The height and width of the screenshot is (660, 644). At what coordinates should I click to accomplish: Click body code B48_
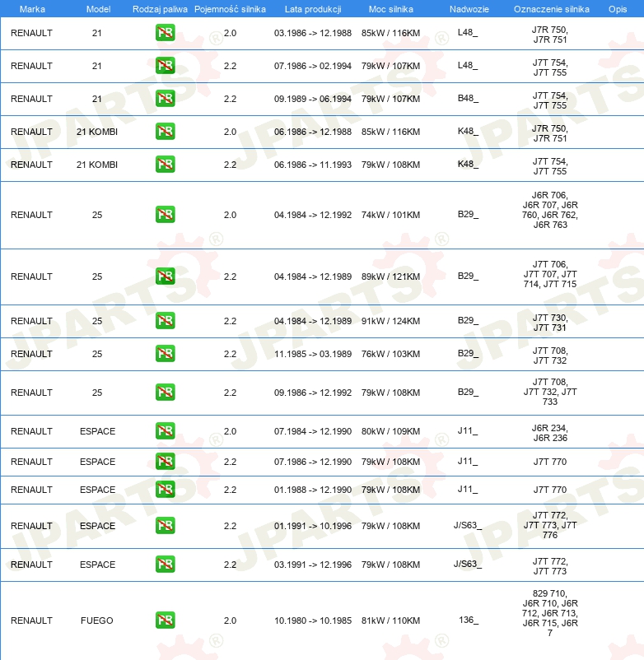coord(468,98)
